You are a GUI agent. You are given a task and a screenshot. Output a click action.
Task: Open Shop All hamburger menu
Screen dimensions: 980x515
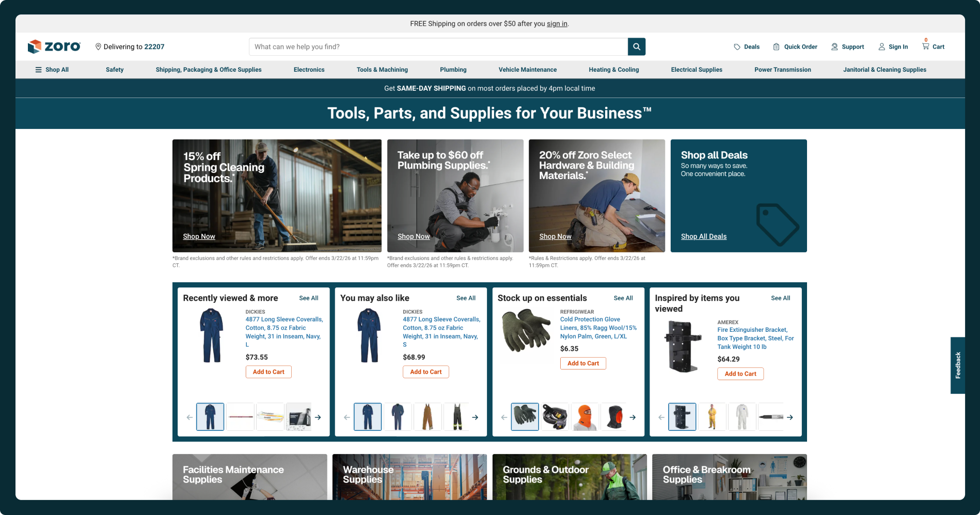[52, 70]
